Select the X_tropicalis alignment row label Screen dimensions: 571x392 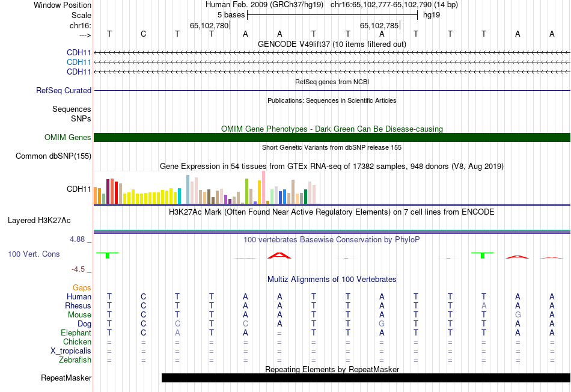[x=71, y=351]
